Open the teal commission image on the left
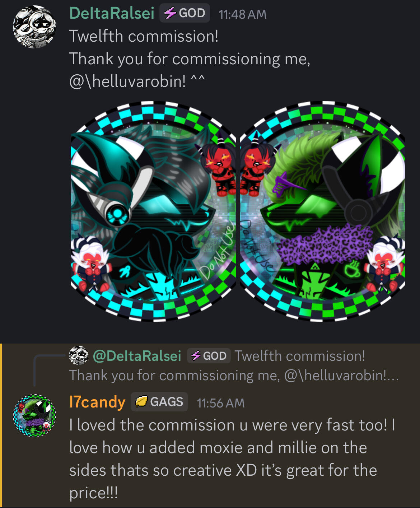Image resolution: width=420 pixels, height=508 pixels. point(153,211)
